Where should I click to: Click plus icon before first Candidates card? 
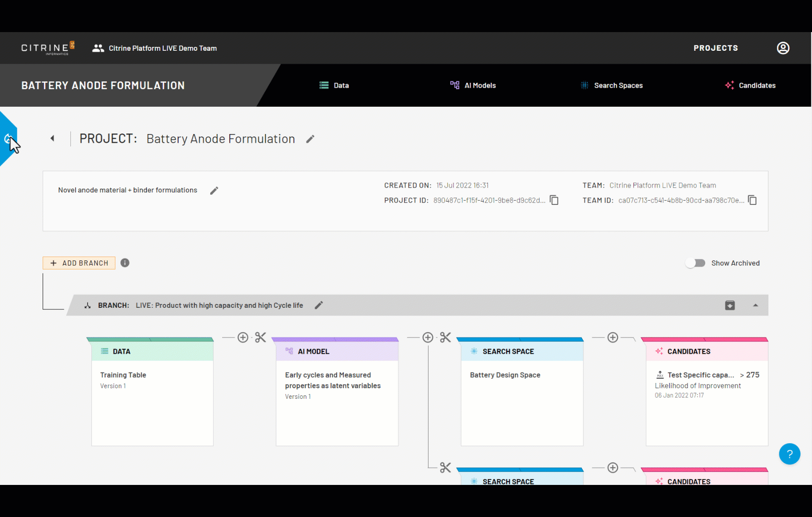(613, 337)
